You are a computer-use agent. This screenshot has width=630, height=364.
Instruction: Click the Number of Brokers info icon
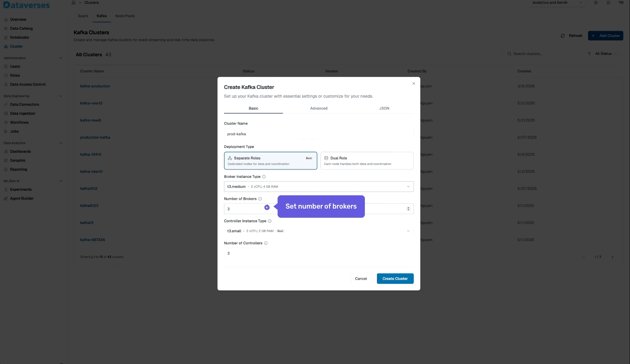[x=260, y=199]
